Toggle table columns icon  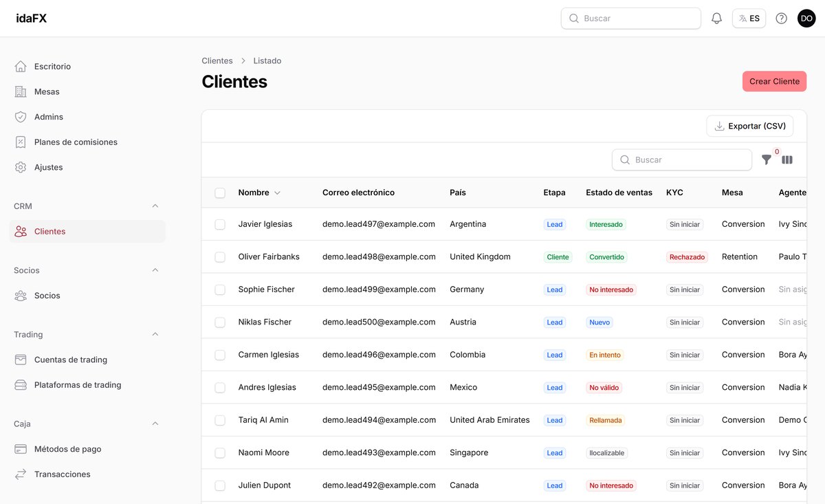[x=787, y=160]
